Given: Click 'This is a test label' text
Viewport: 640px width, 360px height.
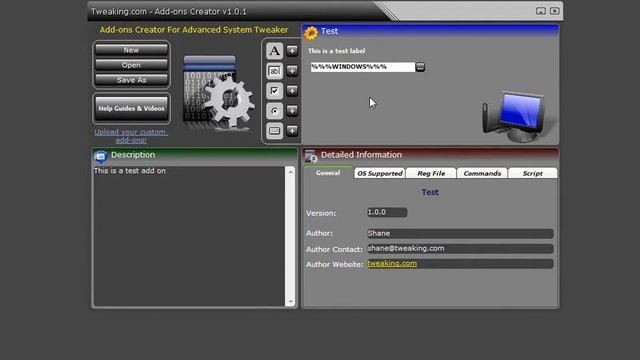Looking at the screenshot, I should [336, 51].
